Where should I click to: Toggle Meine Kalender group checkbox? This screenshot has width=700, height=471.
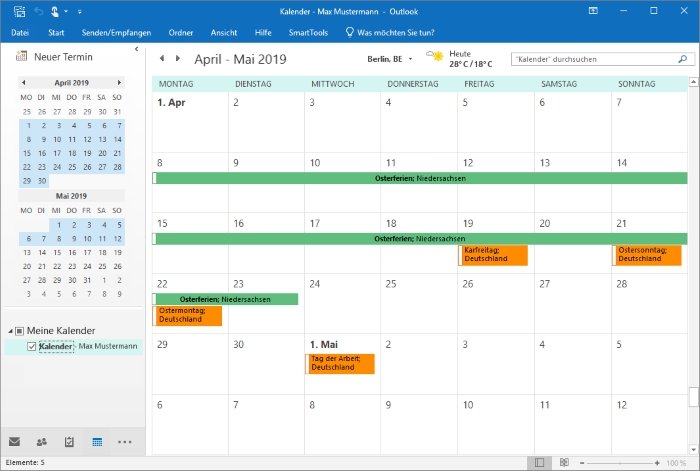[19, 331]
